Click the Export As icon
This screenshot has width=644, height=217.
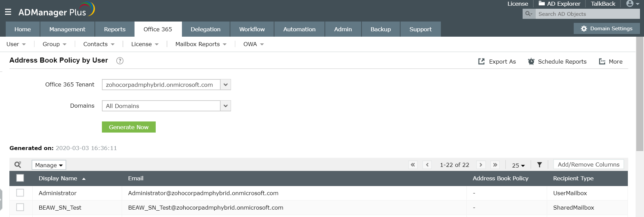coord(482,61)
